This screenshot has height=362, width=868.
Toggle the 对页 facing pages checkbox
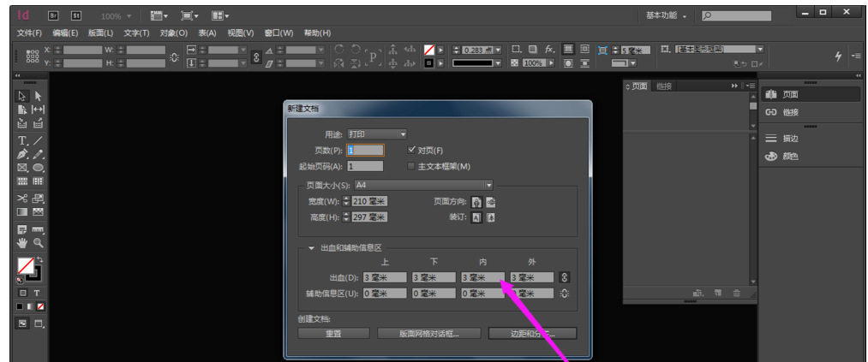coord(411,150)
